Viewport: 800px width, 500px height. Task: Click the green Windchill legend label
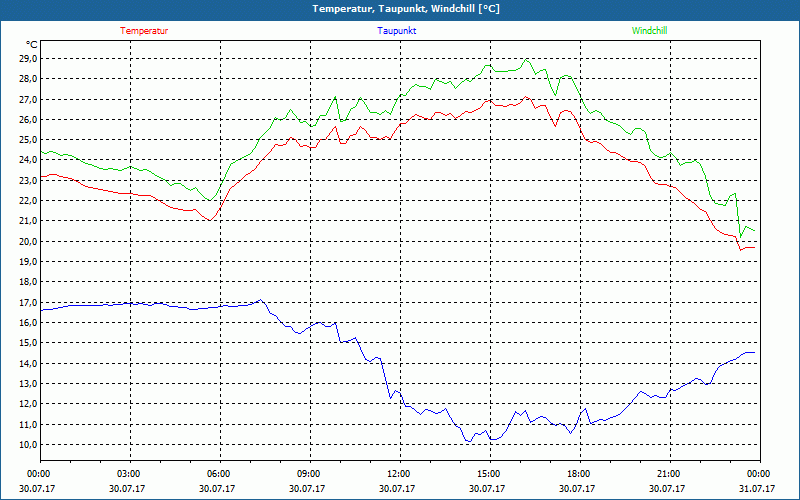(x=649, y=31)
